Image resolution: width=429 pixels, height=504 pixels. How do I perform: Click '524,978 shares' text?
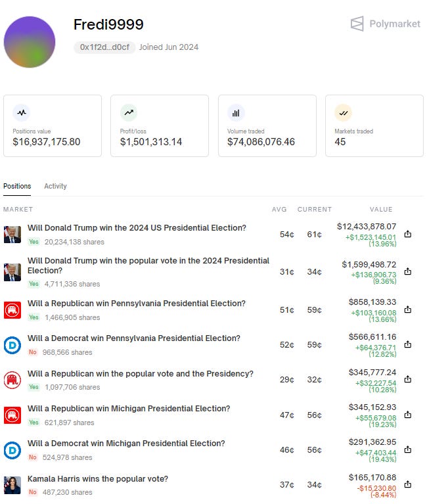tap(67, 457)
